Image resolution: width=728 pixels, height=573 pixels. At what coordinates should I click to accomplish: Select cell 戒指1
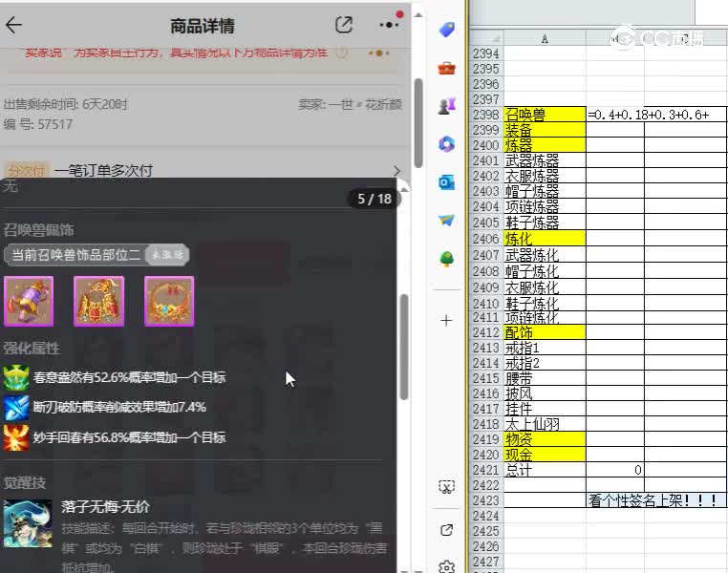(545, 348)
